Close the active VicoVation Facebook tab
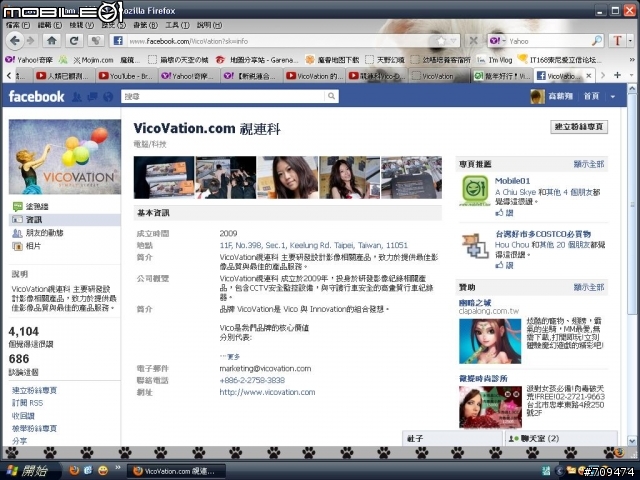 tap(589, 76)
